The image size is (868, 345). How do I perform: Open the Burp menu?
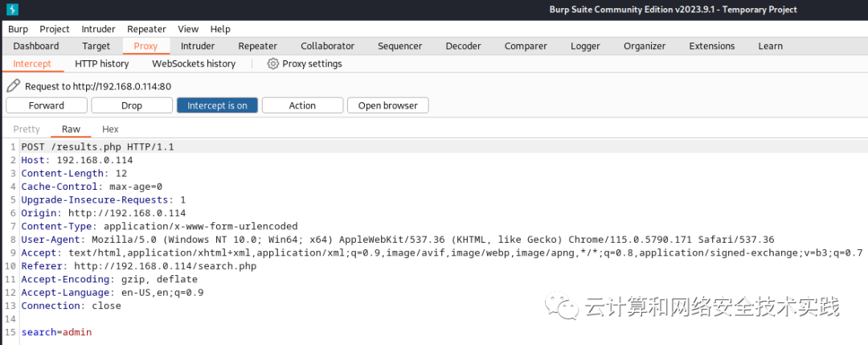(18, 29)
